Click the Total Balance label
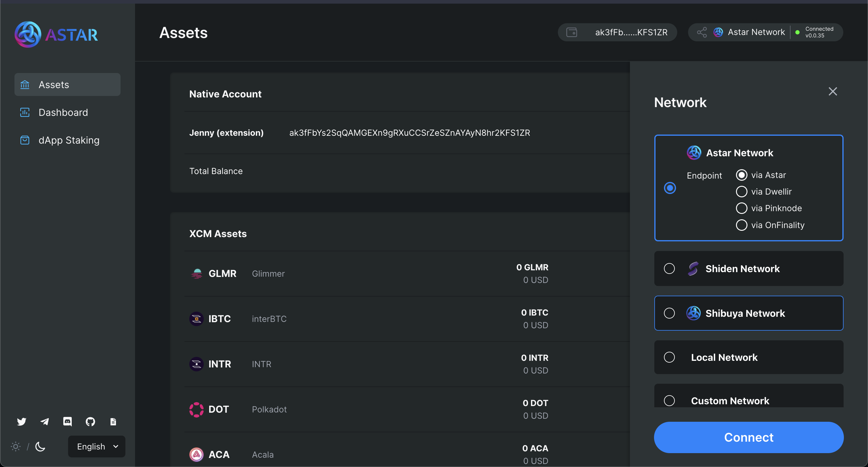This screenshot has height=467, width=868. pyautogui.click(x=216, y=171)
